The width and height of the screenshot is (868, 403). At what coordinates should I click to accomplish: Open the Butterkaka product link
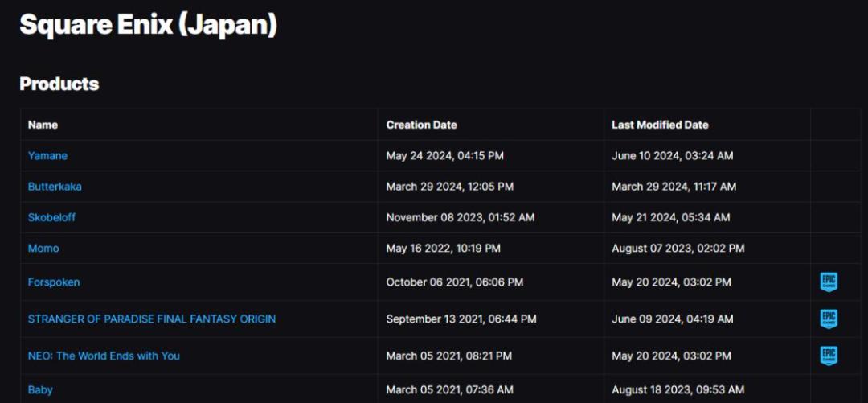coord(55,187)
